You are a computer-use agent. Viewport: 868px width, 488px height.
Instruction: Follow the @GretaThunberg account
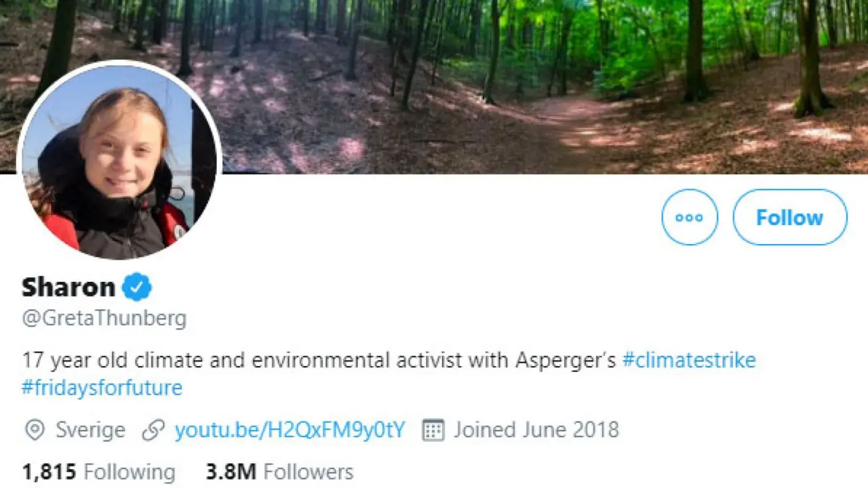coord(789,218)
